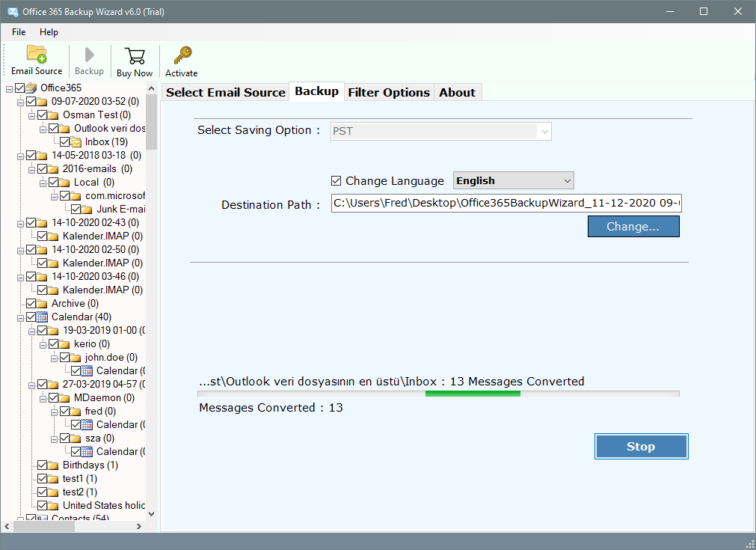Open the English language dropdown
Screen dimensions: 756x550
pyautogui.click(x=514, y=181)
